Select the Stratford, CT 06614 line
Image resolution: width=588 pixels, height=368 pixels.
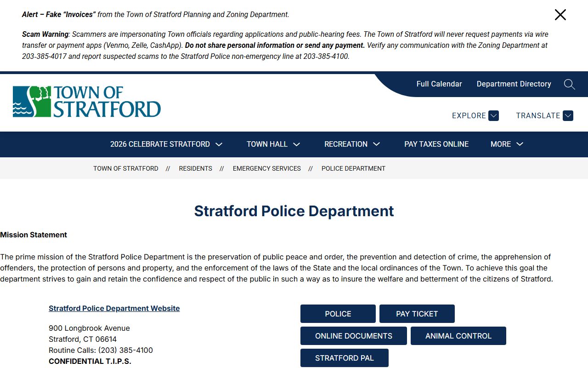[83, 339]
